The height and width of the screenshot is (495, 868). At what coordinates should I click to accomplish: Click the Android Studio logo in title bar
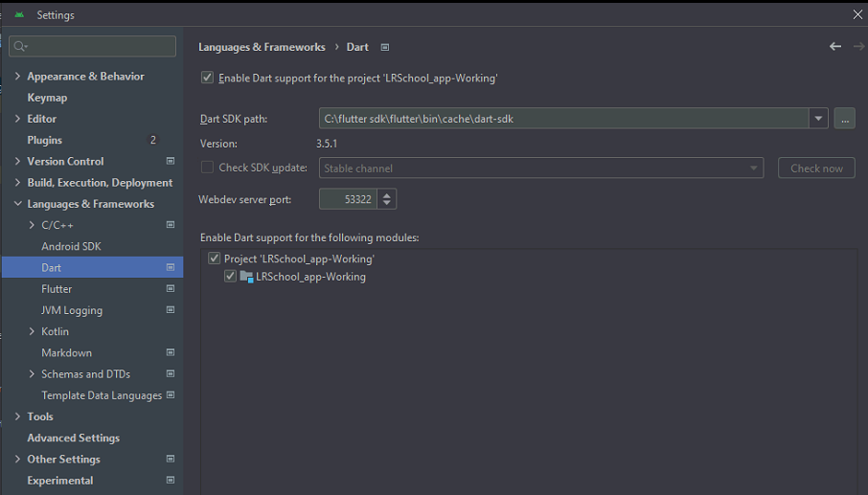tap(18, 14)
